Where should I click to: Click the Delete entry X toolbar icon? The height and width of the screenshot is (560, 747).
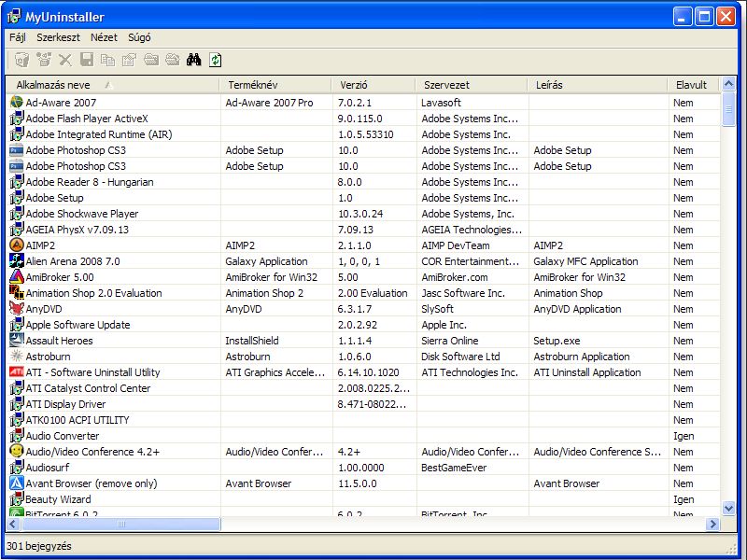(x=65, y=60)
